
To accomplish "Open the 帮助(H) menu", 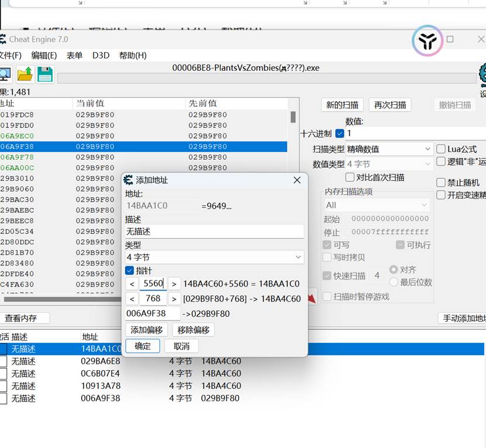I will coord(133,56).
